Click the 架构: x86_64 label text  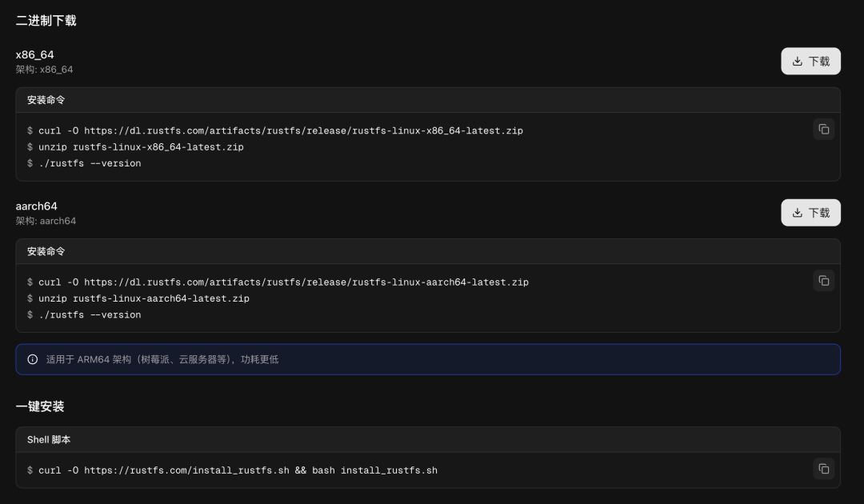44,69
